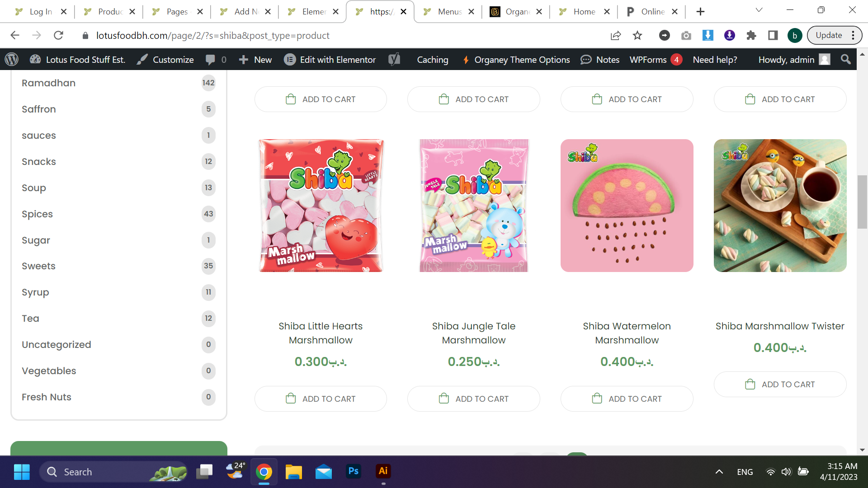Image resolution: width=868 pixels, height=488 pixels.
Task: Add Shiba Little Hearts Marshmallow to cart
Action: (321, 399)
